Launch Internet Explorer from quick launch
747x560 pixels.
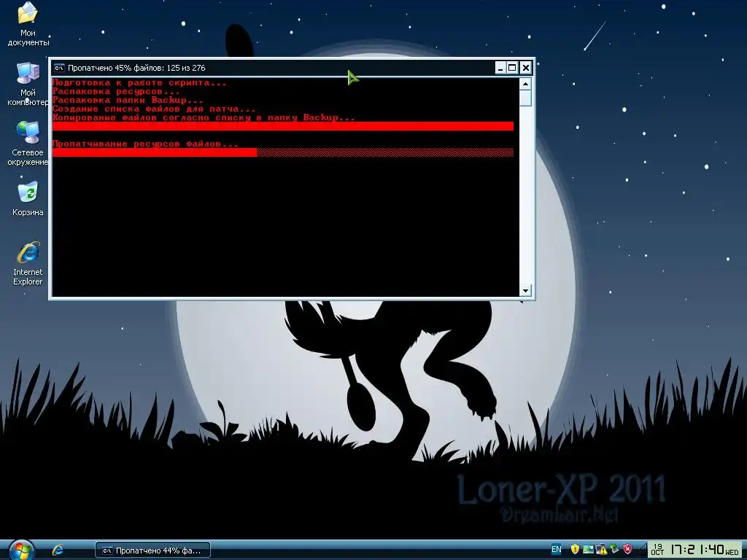point(58,551)
